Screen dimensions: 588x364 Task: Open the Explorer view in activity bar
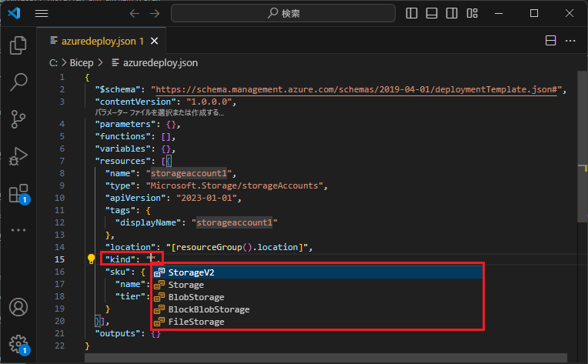18,45
